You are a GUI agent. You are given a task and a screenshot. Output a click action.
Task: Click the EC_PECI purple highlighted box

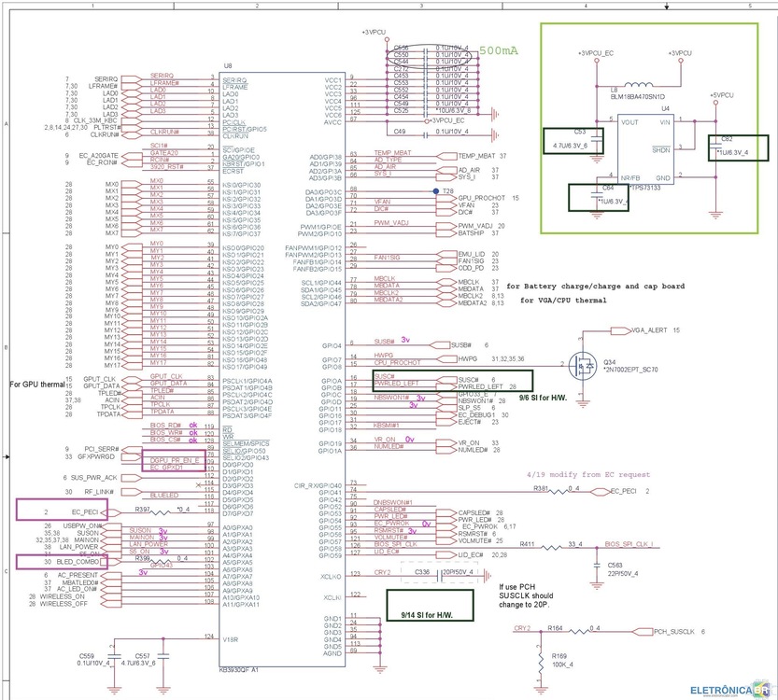point(62,509)
